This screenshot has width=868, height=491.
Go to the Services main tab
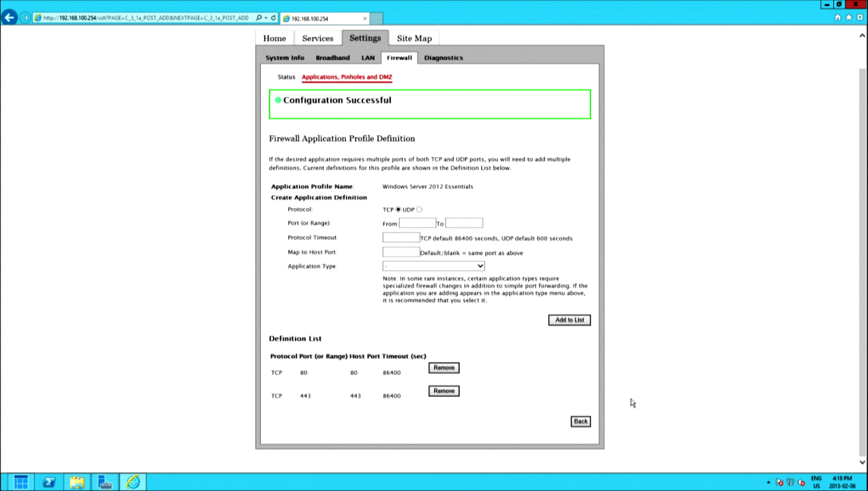pyautogui.click(x=318, y=38)
